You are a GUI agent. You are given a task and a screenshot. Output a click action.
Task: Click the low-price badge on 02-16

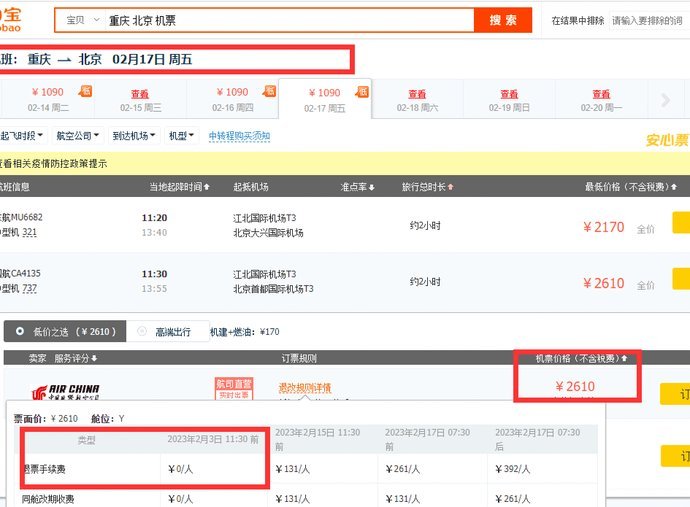point(269,91)
